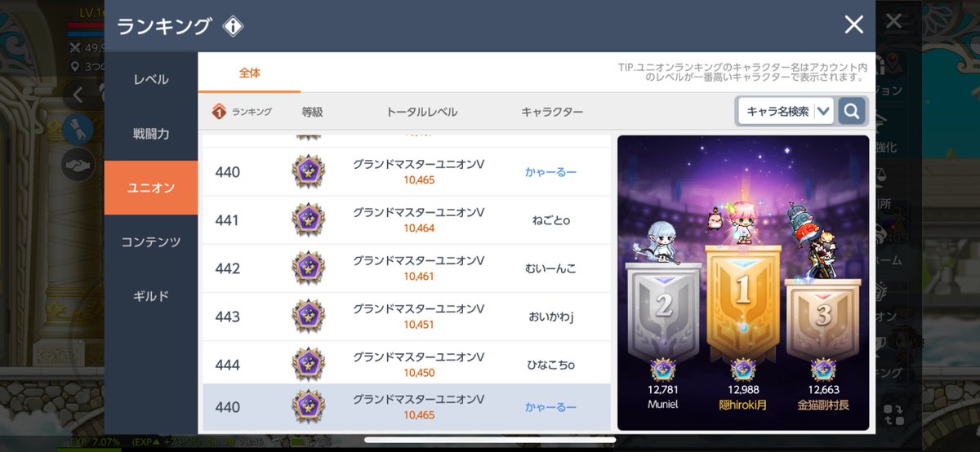Select the コンテンツ ranking category
The width and height of the screenshot is (980, 452).
[151, 242]
